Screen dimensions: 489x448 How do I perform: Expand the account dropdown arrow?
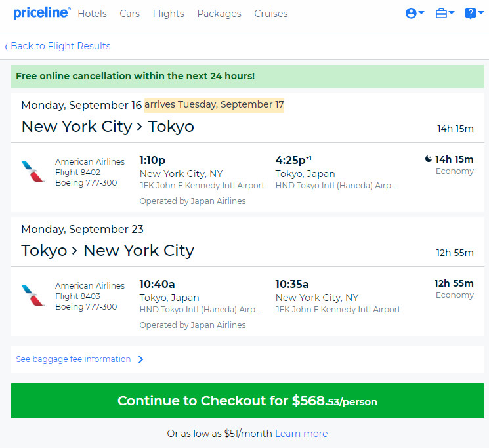pos(421,12)
